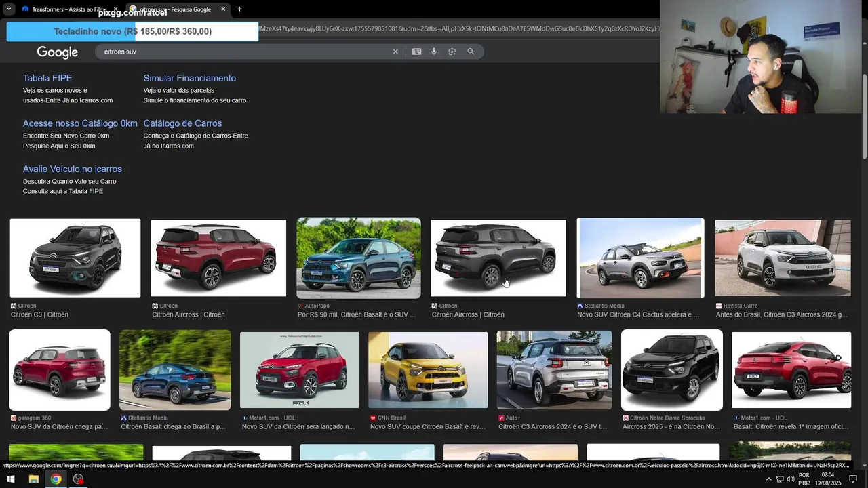
Task: Open the Tabela FIPE link
Action: 47,78
